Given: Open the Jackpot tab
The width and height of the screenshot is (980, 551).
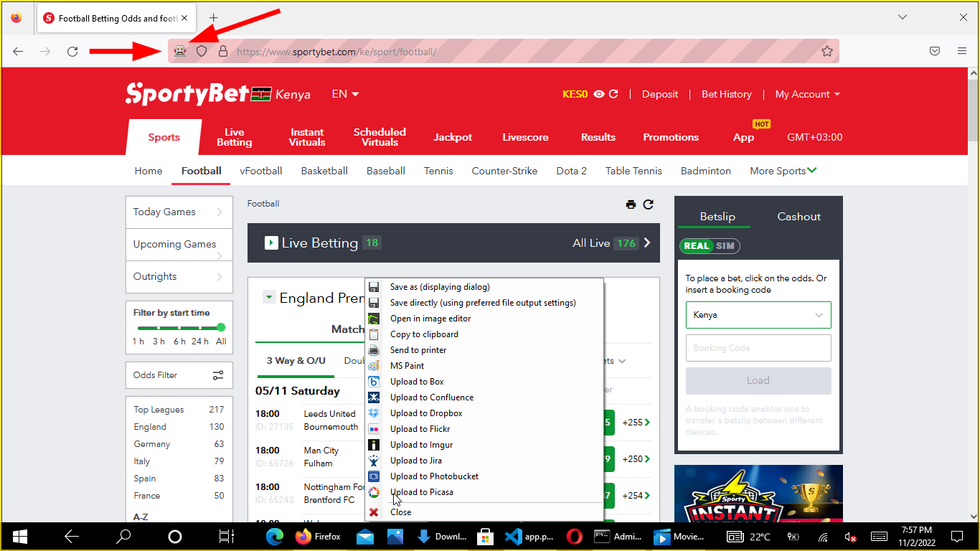Looking at the screenshot, I should 453,137.
